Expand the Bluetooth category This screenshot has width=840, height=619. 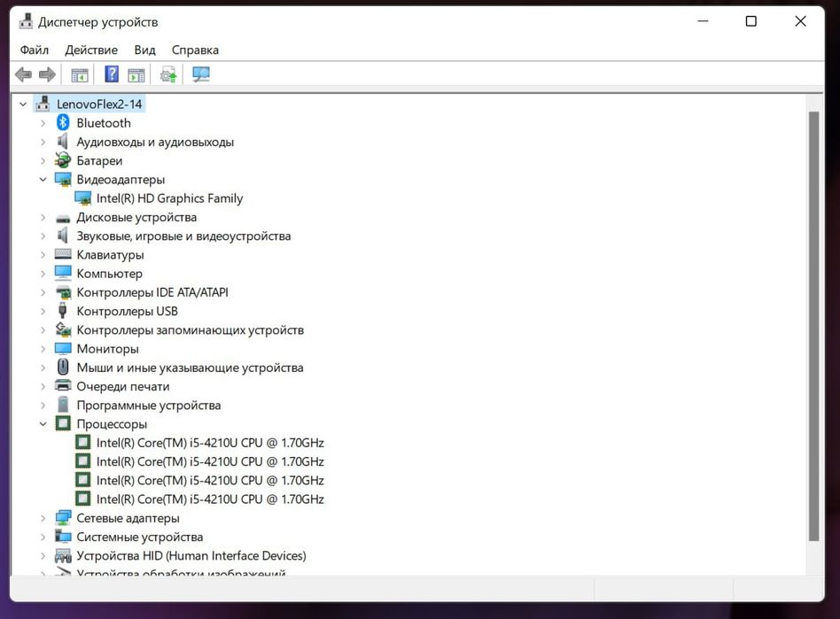pos(43,123)
